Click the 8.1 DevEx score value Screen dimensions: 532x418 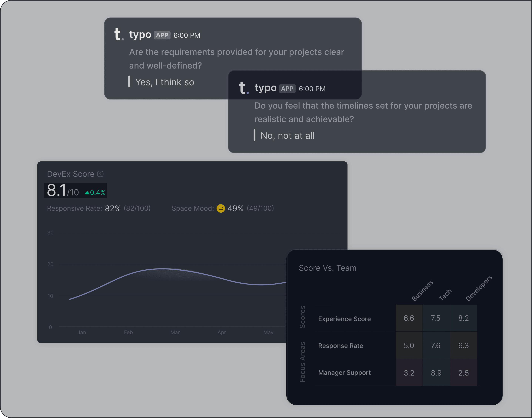coord(56,190)
